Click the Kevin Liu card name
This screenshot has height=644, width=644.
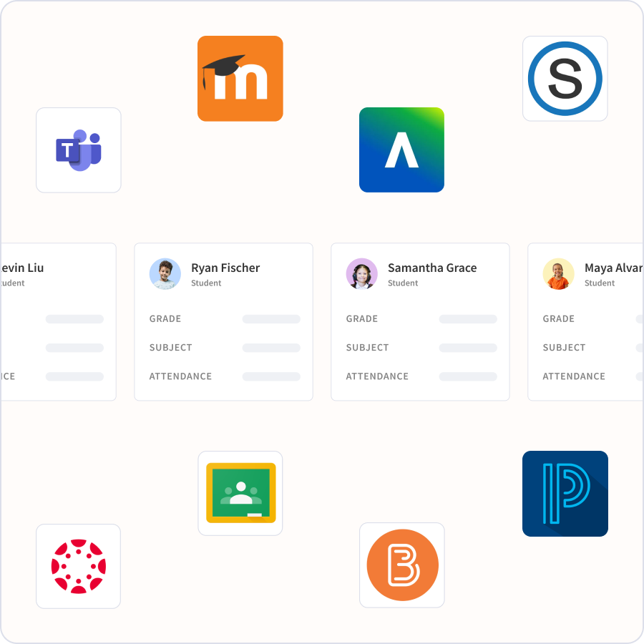[21, 268]
